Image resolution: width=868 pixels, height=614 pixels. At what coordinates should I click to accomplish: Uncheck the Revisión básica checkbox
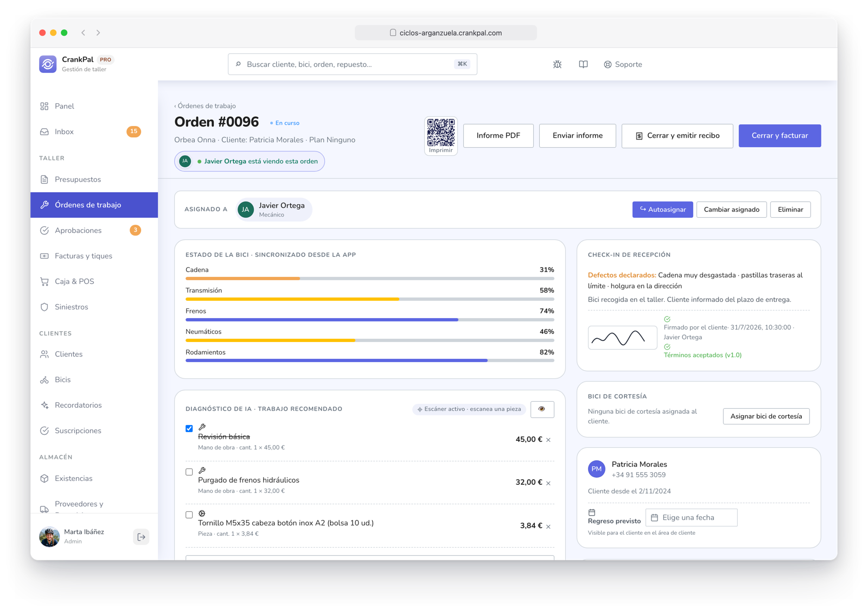pos(189,428)
